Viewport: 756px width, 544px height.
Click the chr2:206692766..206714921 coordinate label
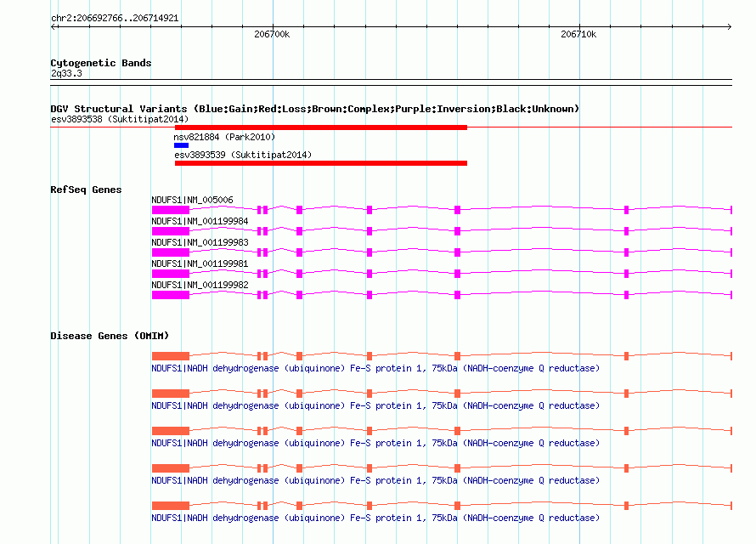pos(115,18)
